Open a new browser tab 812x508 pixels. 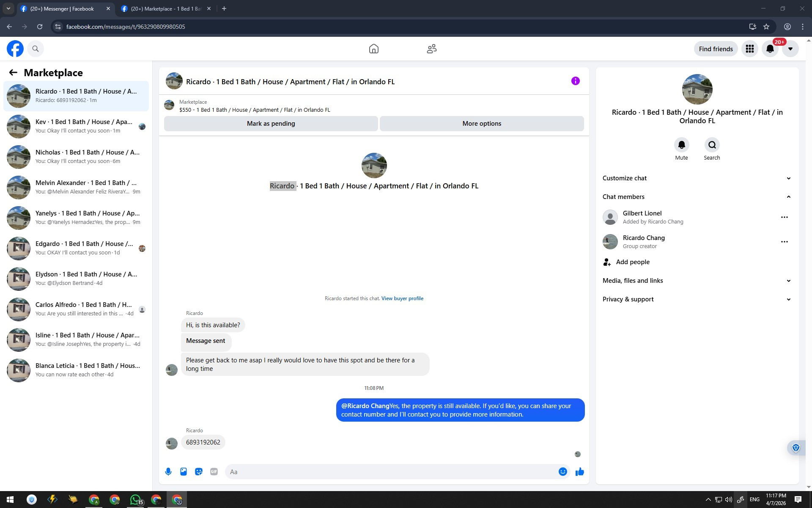tap(224, 8)
